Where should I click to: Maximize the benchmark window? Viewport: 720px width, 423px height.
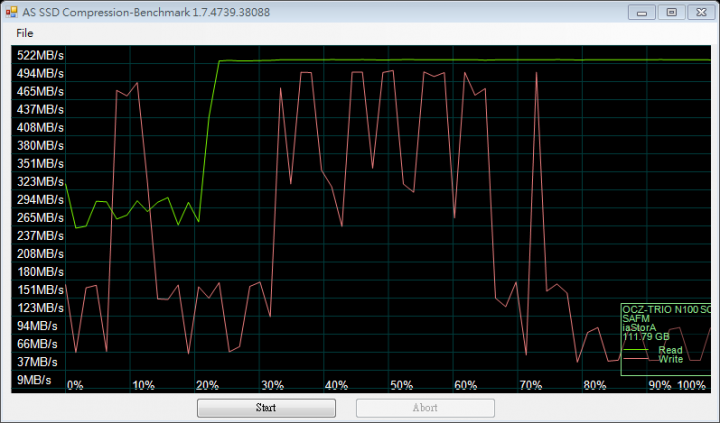671,12
